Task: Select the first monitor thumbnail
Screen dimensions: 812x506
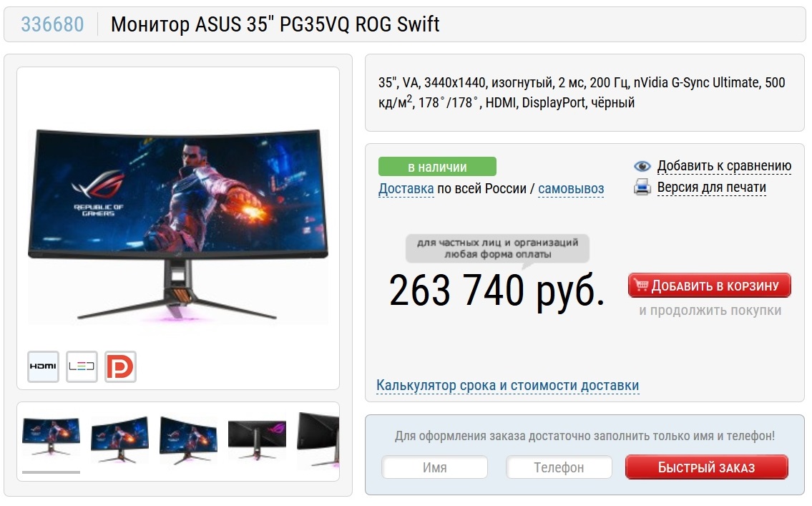Action: click(51, 436)
